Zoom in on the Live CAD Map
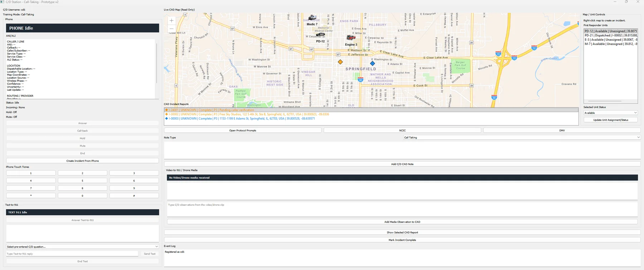The height and width of the screenshot is (270, 644). pos(171,21)
